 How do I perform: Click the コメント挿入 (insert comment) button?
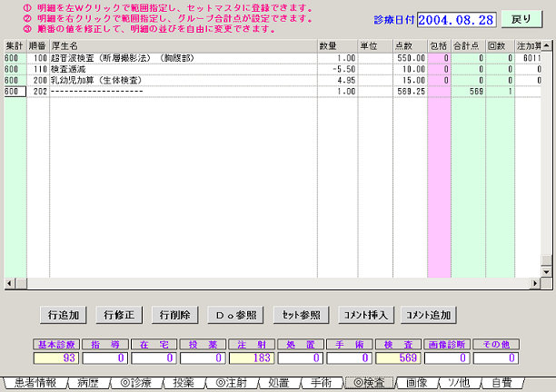coord(365,315)
